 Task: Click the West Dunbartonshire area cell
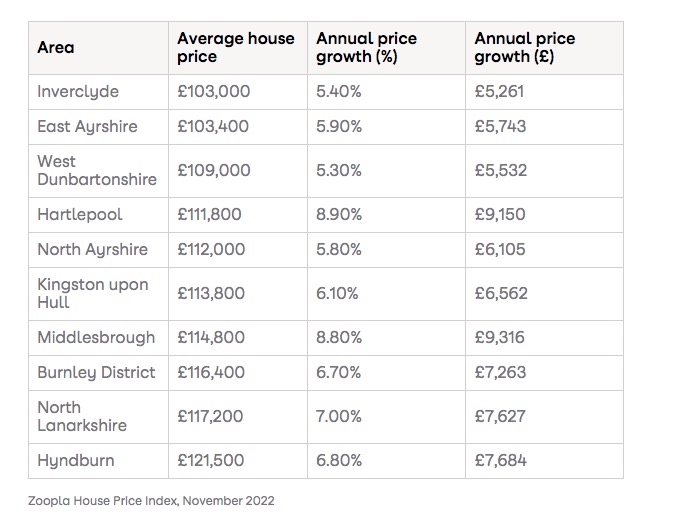pos(97,170)
